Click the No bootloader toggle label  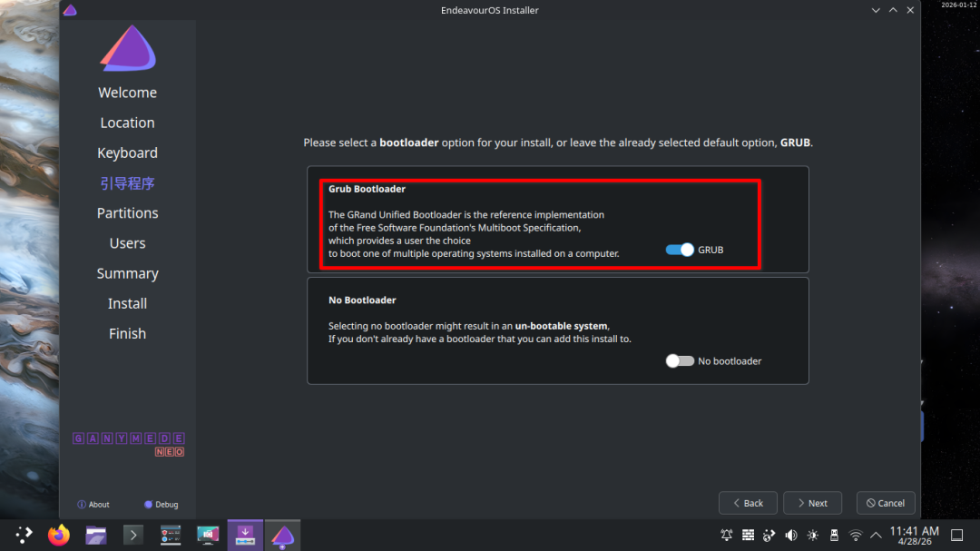(730, 361)
